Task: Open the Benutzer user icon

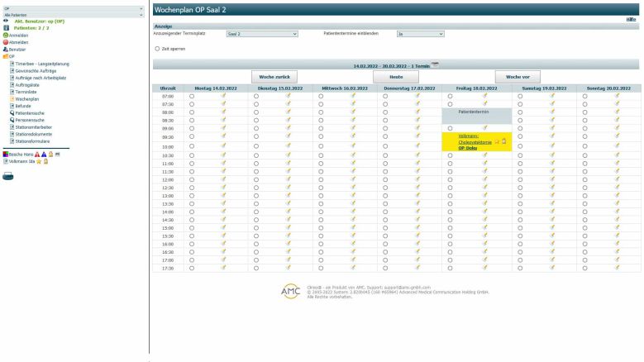Action: (7, 49)
